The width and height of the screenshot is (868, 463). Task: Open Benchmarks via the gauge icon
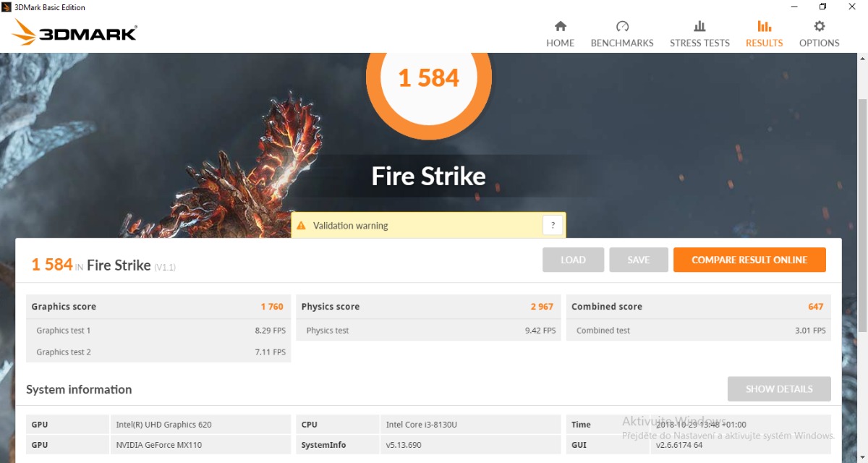tap(622, 27)
